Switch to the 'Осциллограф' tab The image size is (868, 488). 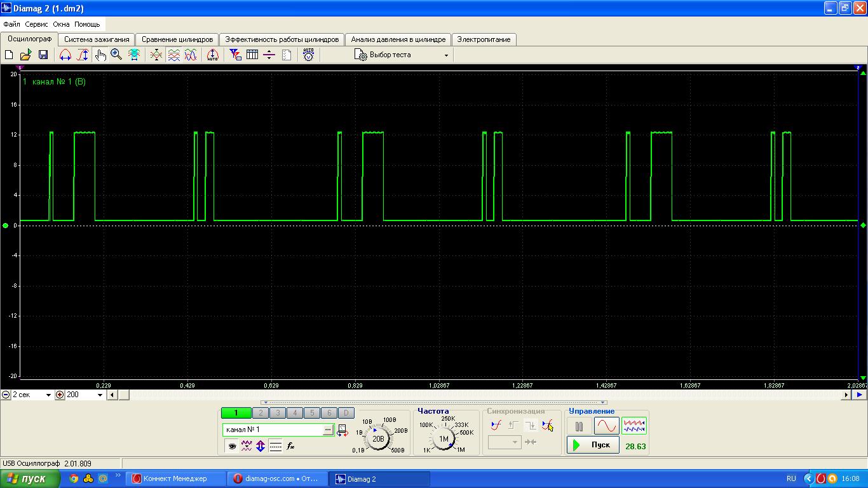pos(29,39)
